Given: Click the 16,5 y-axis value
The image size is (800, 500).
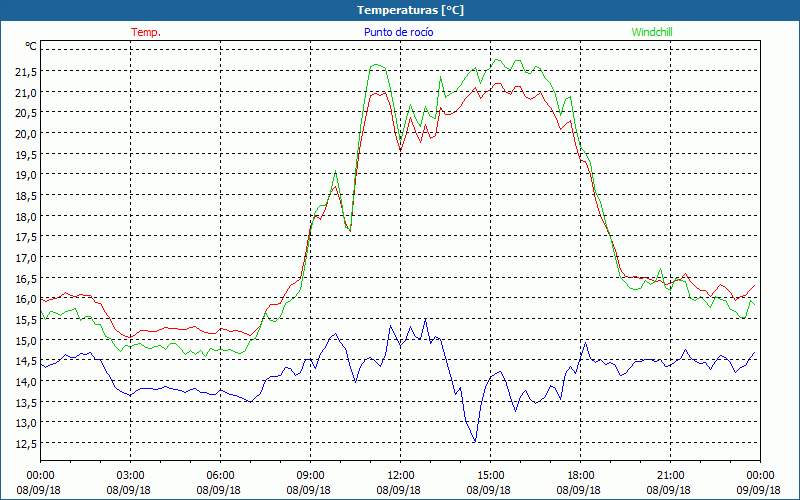Looking at the screenshot, I should (x=26, y=279).
